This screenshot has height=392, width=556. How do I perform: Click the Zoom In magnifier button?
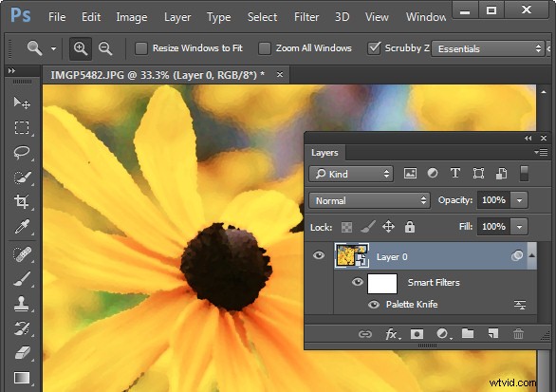[81, 48]
